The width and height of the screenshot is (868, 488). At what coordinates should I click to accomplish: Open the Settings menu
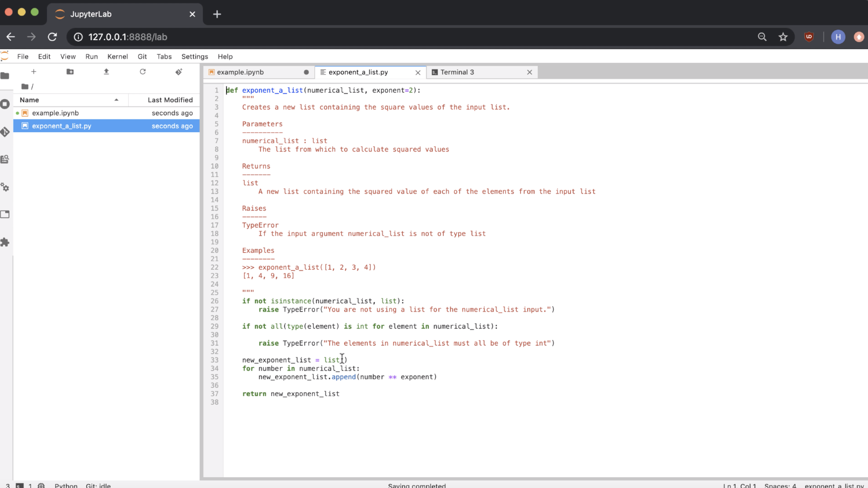pyautogui.click(x=194, y=57)
